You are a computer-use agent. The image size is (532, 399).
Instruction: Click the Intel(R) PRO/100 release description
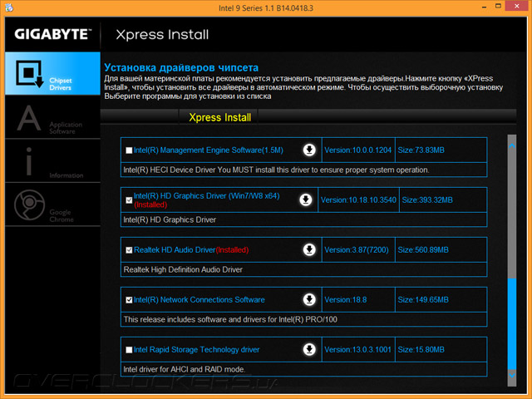click(x=230, y=319)
